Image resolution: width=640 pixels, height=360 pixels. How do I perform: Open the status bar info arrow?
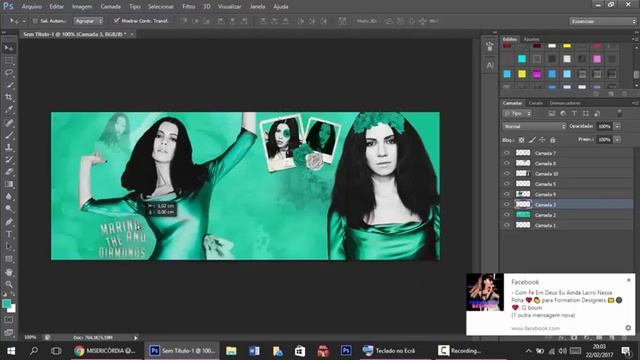136,338
